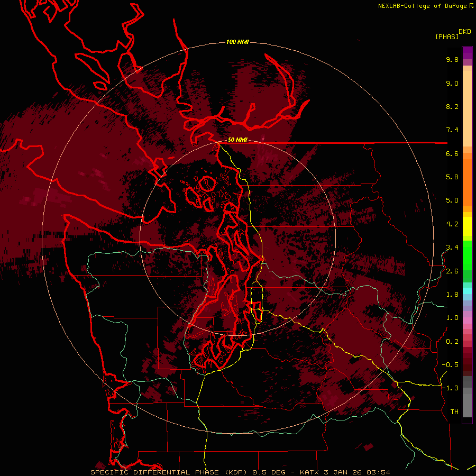This screenshot has width=476, height=476.
Task: Click the '3 JAN 26' date text
Action: coord(343,472)
